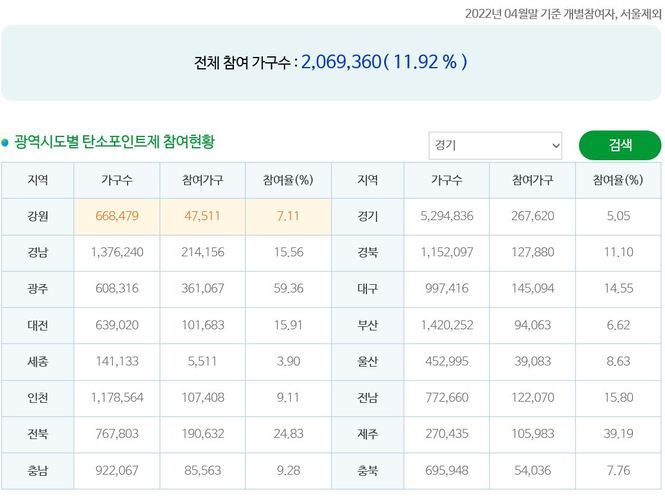The height and width of the screenshot is (496, 665).
Task: Click the 361,067 participating households value
Action: point(202,289)
